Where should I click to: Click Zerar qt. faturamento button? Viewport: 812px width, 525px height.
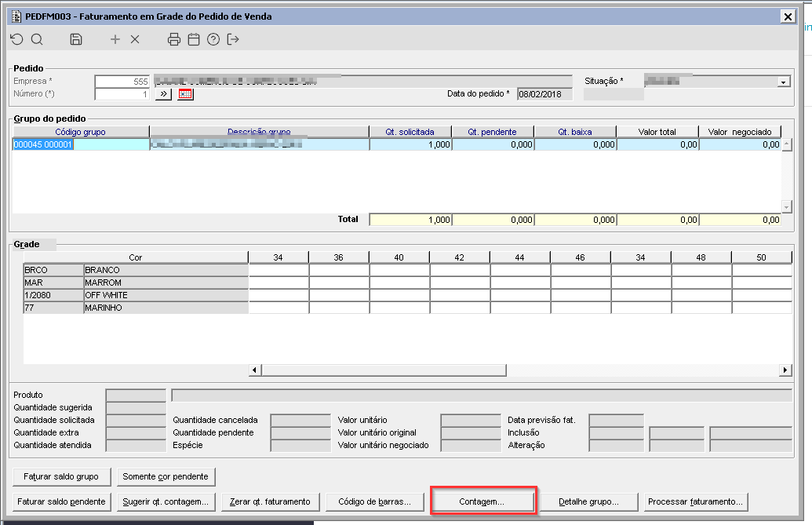(x=271, y=501)
